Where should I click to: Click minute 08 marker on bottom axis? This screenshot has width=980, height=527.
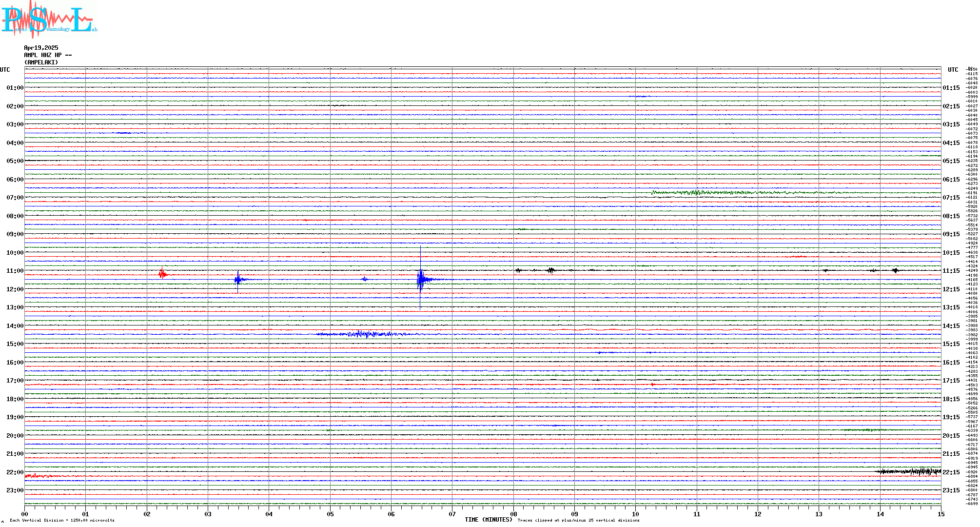tap(513, 514)
